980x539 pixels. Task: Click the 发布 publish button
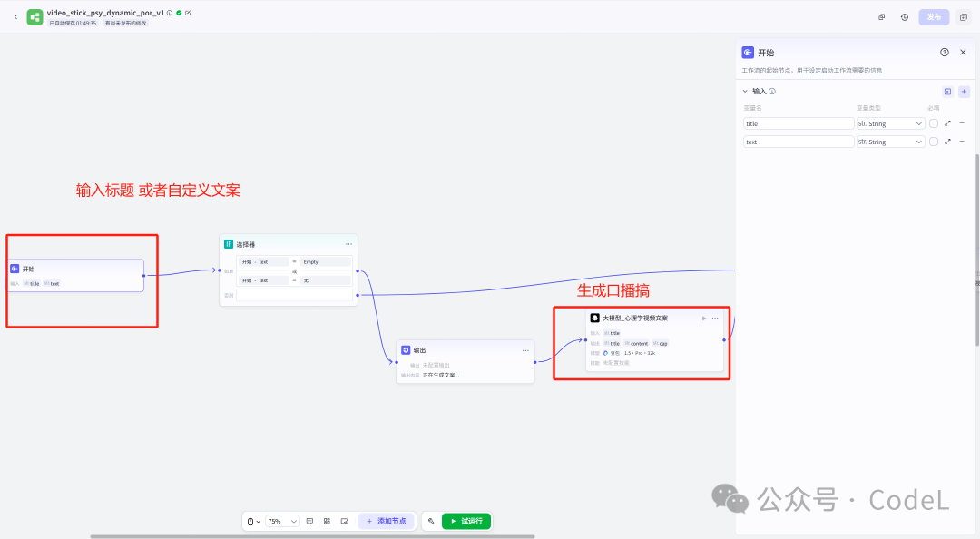934,17
